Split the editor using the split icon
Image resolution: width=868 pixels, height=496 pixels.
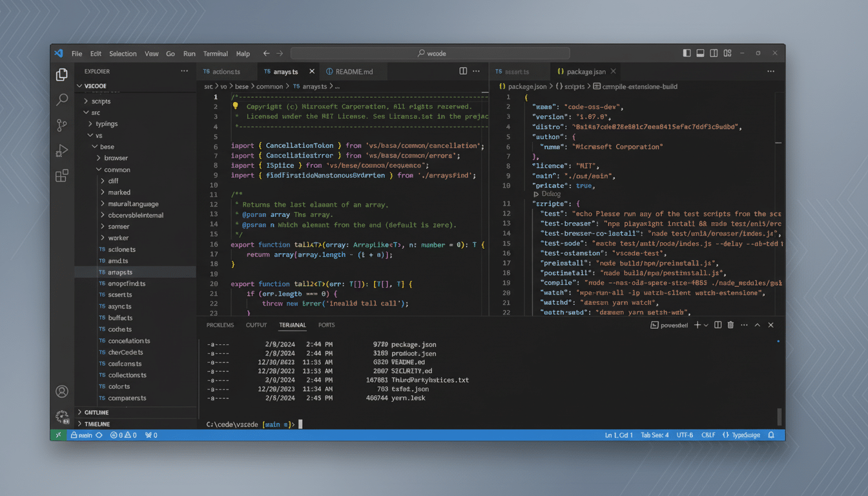(462, 71)
